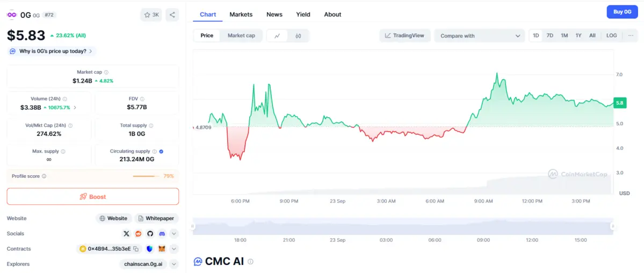The height and width of the screenshot is (273, 644).
Task: Click the share icon next to watchlist star
Action: pos(172,15)
